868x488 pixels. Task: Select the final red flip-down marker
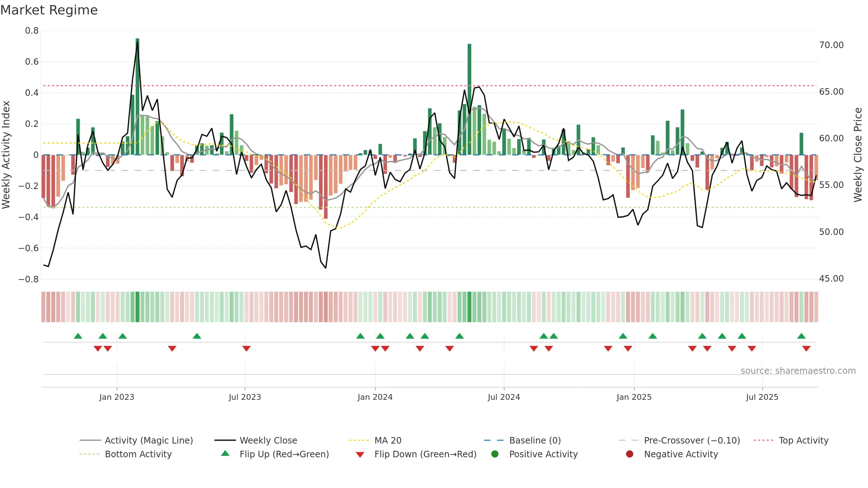coord(806,348)
